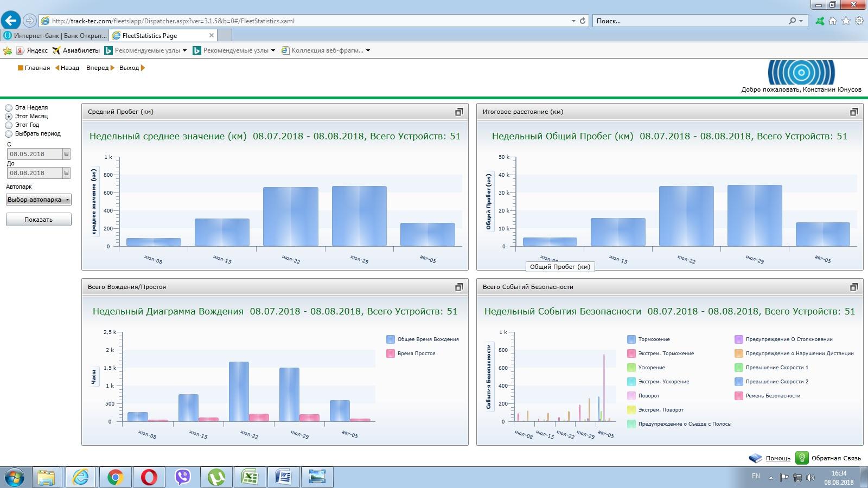Click the add-to-favorites bar star icon
Viewport: 868px width, 488px height.
point(8,50)
